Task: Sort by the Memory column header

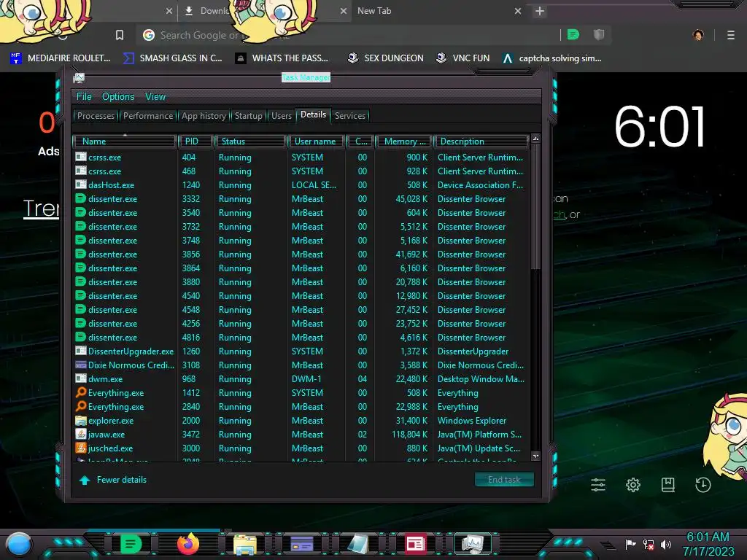Action: point(403,141)
